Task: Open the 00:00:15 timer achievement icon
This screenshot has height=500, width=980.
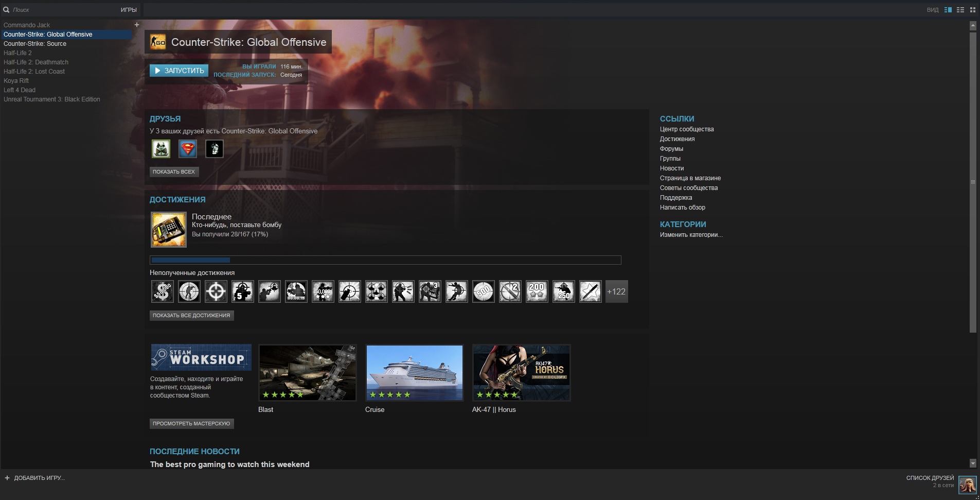Action: tap(296, 291)
